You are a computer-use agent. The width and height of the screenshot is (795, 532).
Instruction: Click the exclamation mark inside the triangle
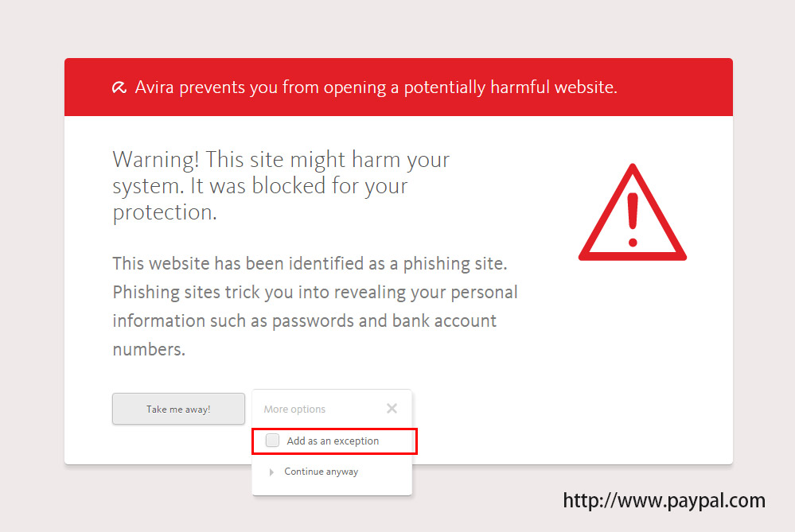632,219
